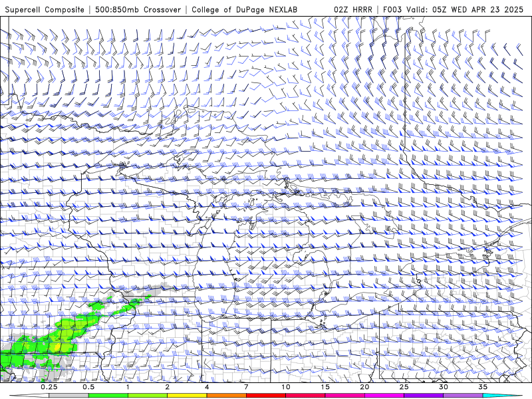This screenshot has width=532, height=399.
Task: Click the legend tick label 30
Action: pos(443,387)
